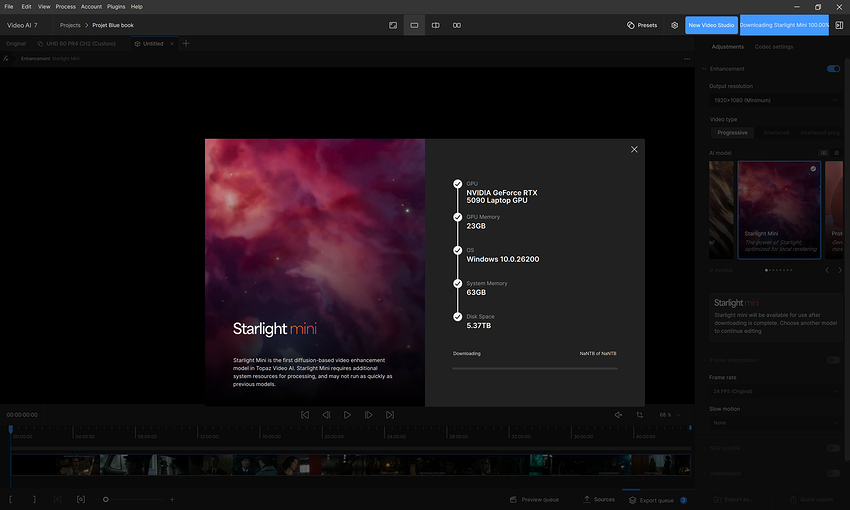
Task: Activate the crop tool icon
Action: (639, 415)
